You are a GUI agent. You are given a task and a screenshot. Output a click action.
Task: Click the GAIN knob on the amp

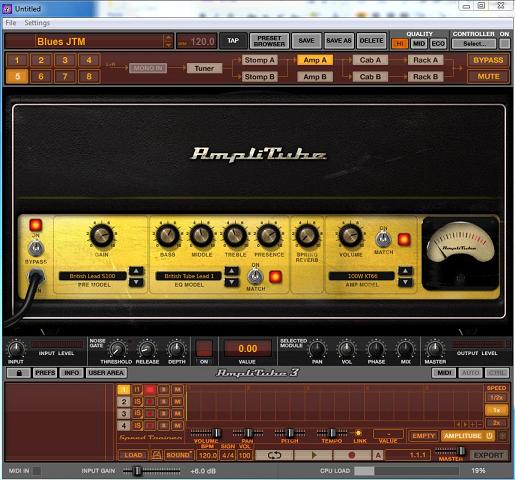[102, 235]
